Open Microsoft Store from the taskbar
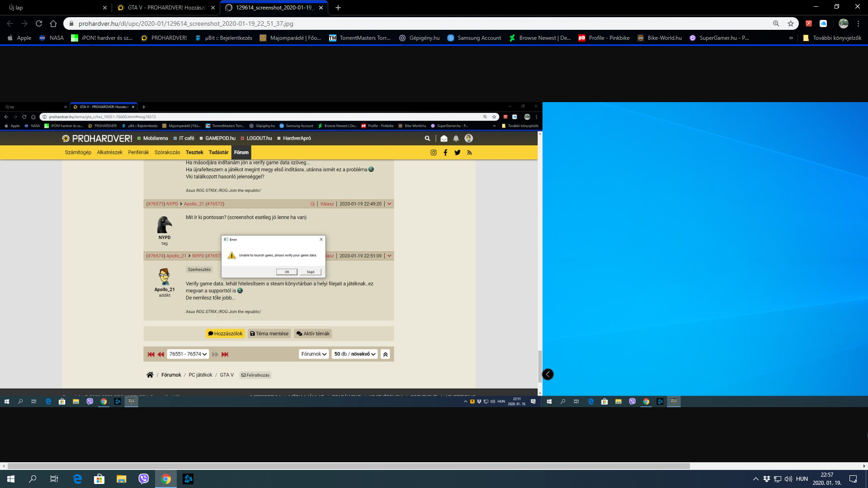 99,479
